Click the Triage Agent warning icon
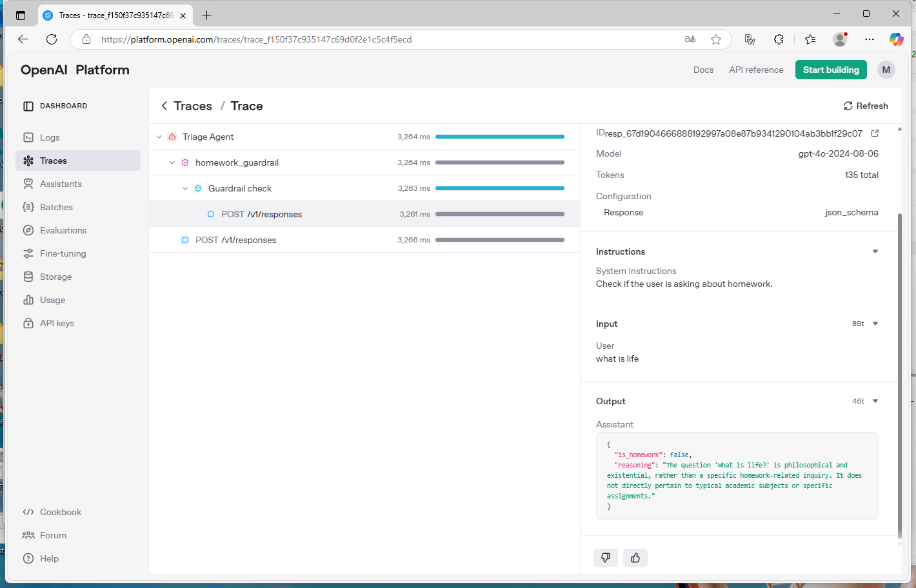916x588 pixels. 172,137
